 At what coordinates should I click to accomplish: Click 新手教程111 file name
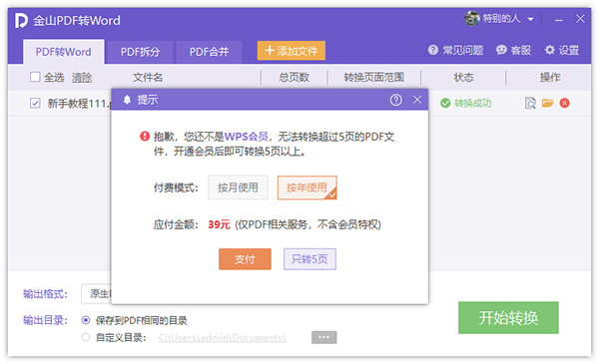pyautogui.click(x=79, y=103)
